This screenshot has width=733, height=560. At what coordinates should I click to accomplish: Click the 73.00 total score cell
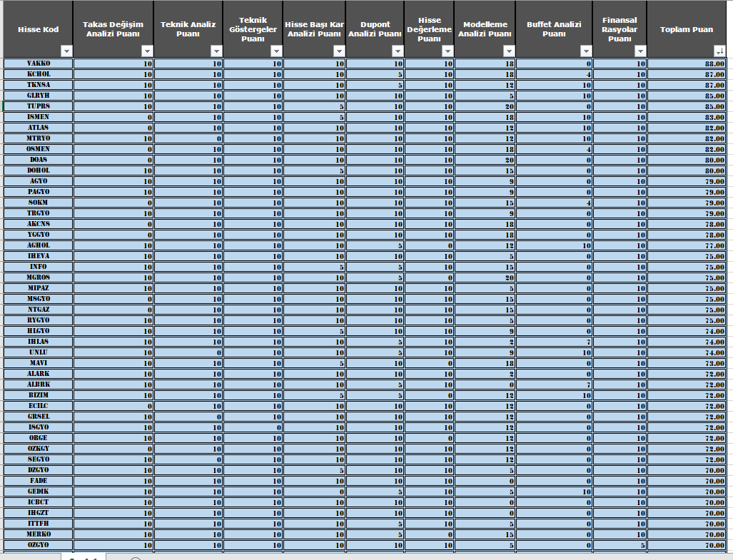687,363
